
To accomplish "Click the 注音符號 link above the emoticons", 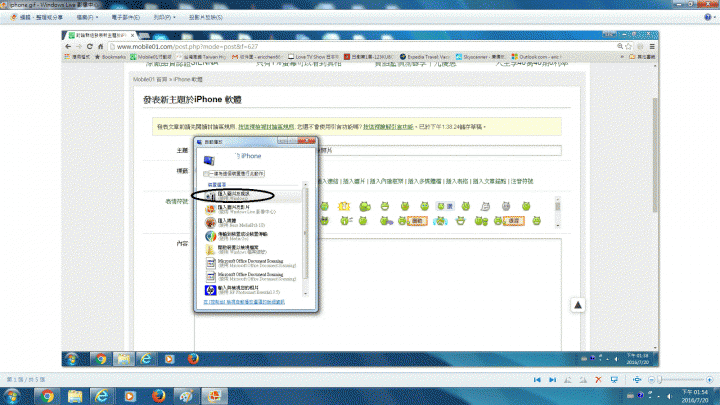I will pyautogui.click(x=522, y=181).
